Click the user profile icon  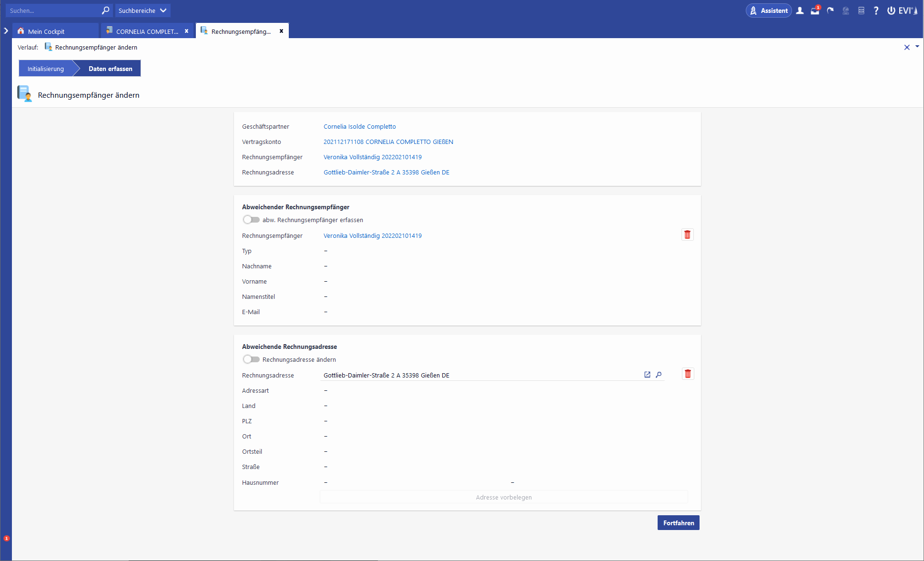(x=800, y=10)
